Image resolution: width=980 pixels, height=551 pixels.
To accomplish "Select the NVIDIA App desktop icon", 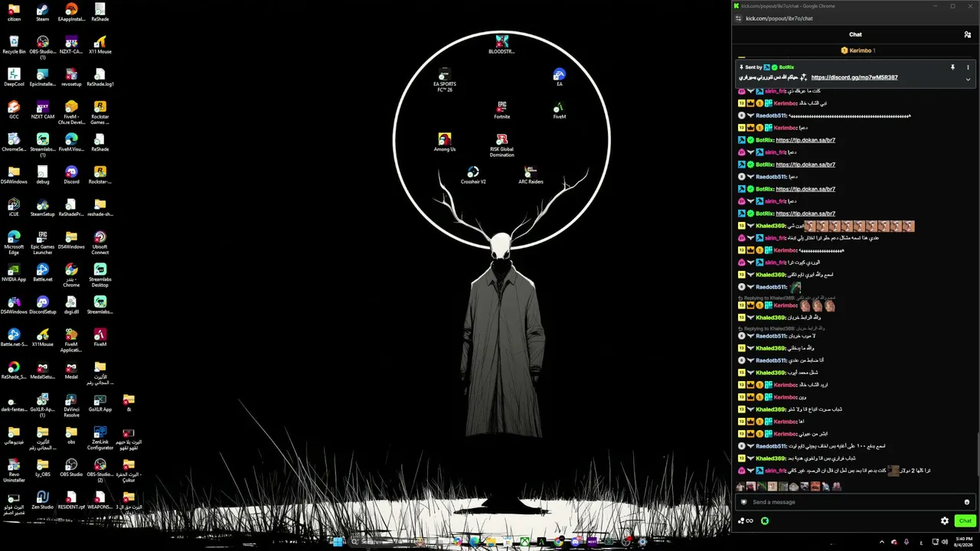I will [x=14, y=272].
